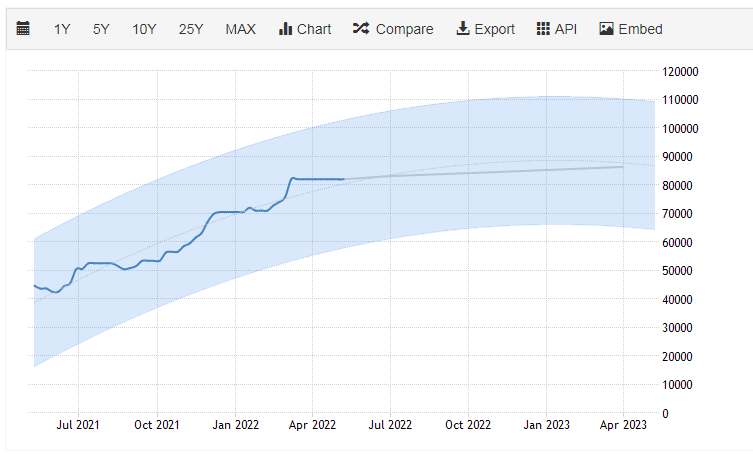Click the 0 value on the y-axis
Screen dimensions: 753x455
click(x=665, y=413)
